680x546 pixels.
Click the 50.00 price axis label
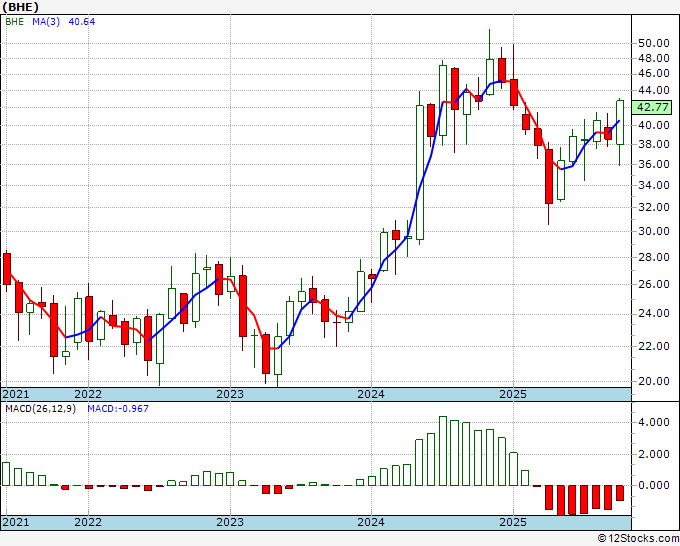pyautogui.click(x=653, y=43)
